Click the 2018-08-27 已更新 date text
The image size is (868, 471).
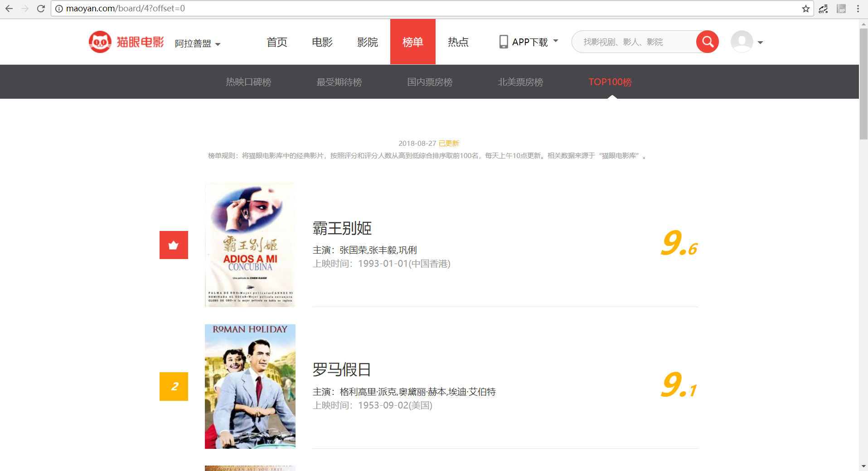[x=429, y=144]
